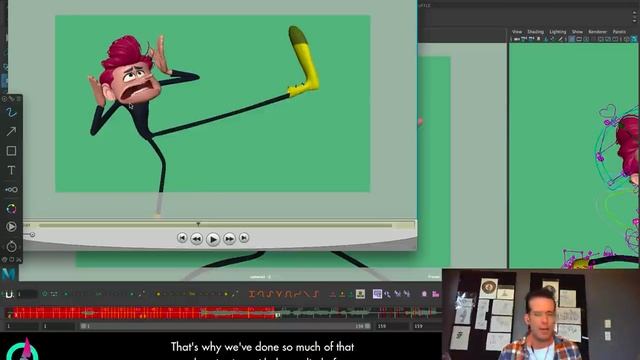This screenshot has width=640, height=360.
Task: Click the shelf scroll-down arrow at top right
Action: coord(635,20)
